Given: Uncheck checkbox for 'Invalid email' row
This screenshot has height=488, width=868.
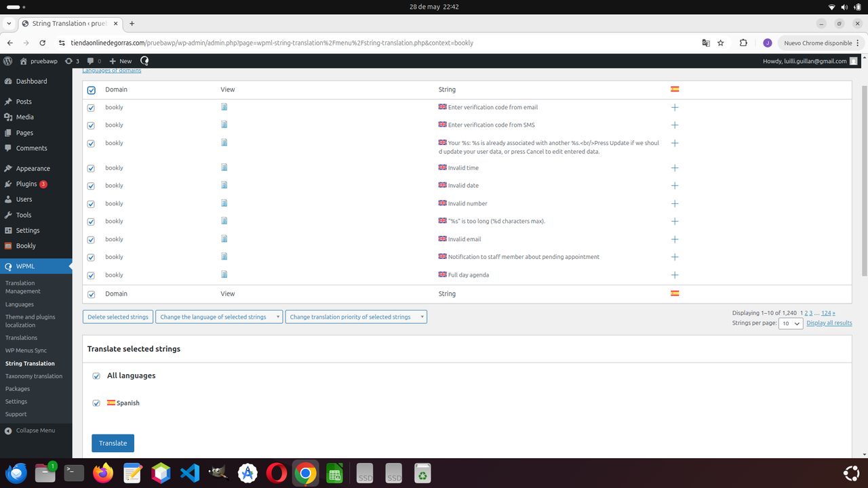Looking at the screenshot, I should [92, 239].
